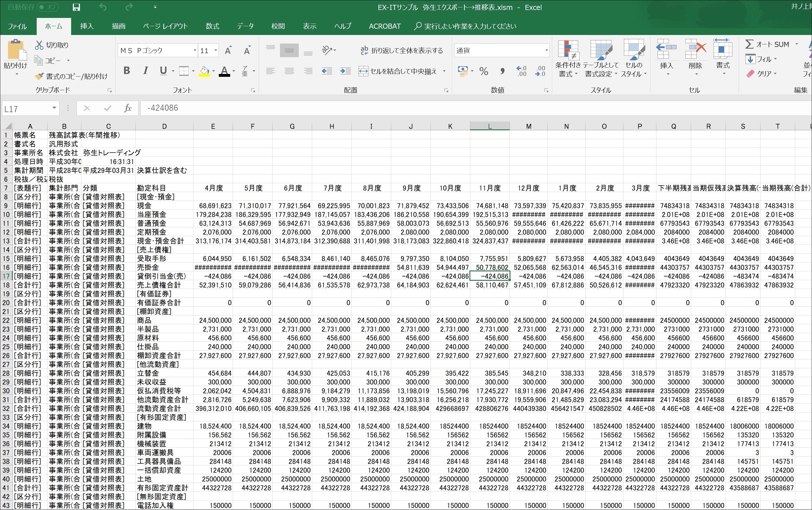
Task: Click the Format Painter brush icon
Action: [x=40, y=77]
